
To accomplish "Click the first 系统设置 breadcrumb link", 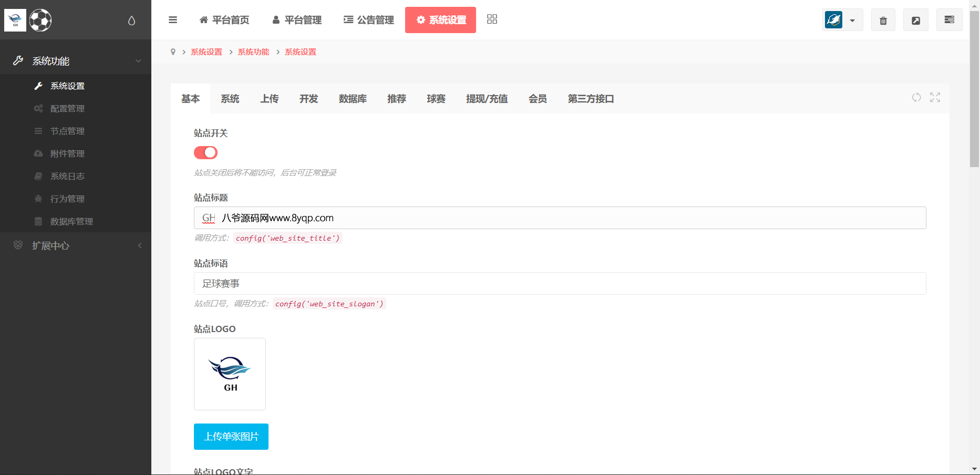I will pyautogui.click(x=207, y=52).
